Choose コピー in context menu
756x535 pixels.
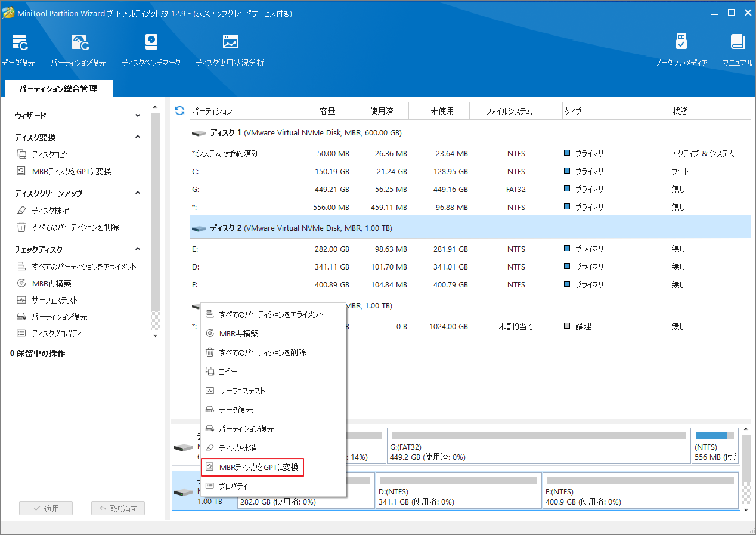[274, 372]
